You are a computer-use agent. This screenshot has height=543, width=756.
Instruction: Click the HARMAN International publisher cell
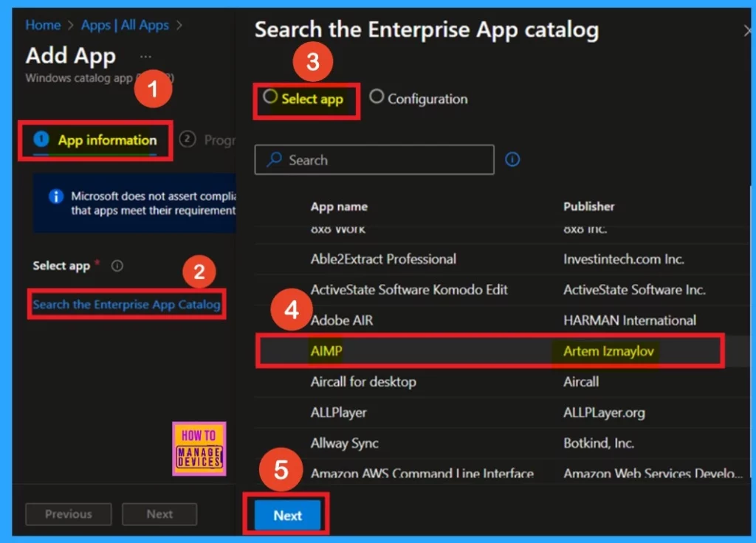(630, 320)
